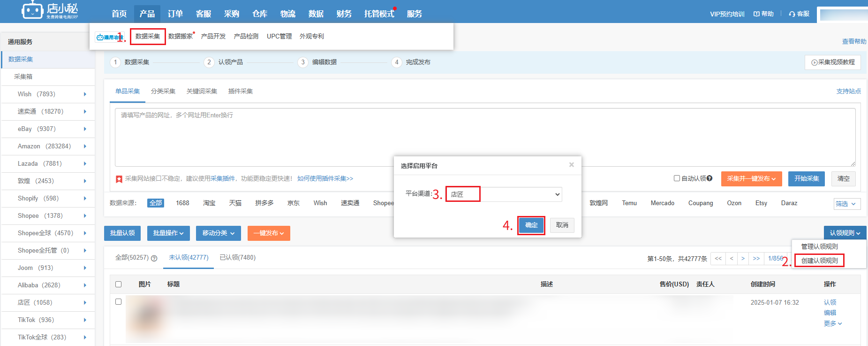Expand the Lazada (7881) sidebar arrow
This screenshot has height=346, width=868.
[85, 164]
